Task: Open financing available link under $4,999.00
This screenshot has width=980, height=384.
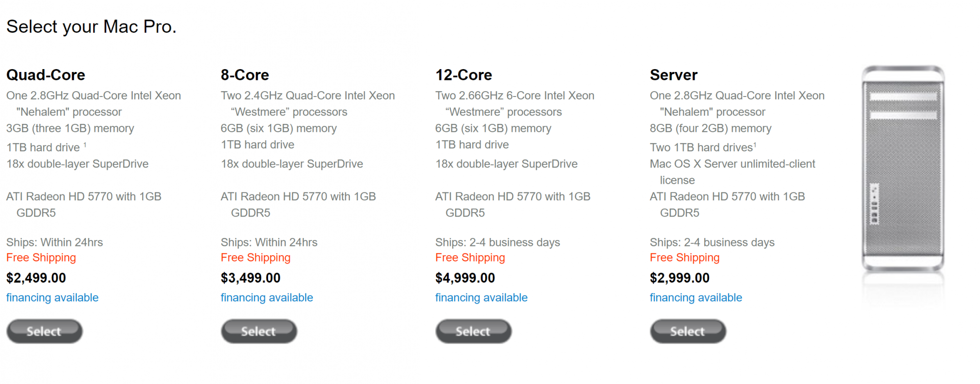Action: 482,298
